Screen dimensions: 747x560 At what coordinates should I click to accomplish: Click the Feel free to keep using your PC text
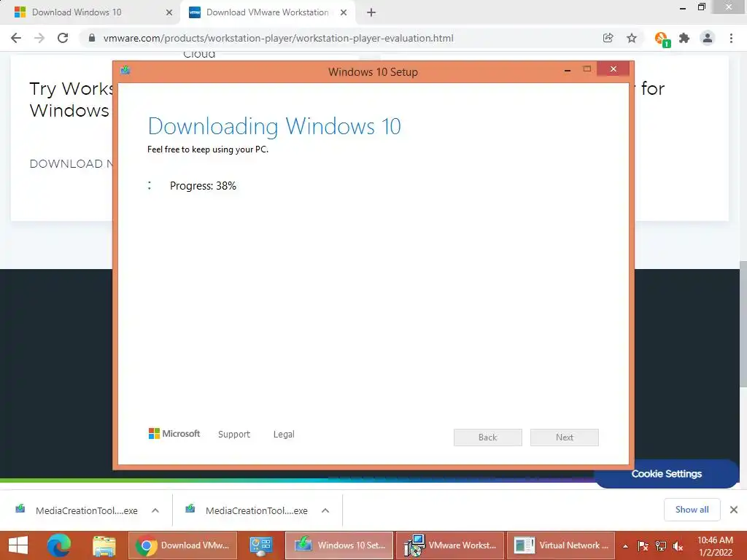pos(208,149)
